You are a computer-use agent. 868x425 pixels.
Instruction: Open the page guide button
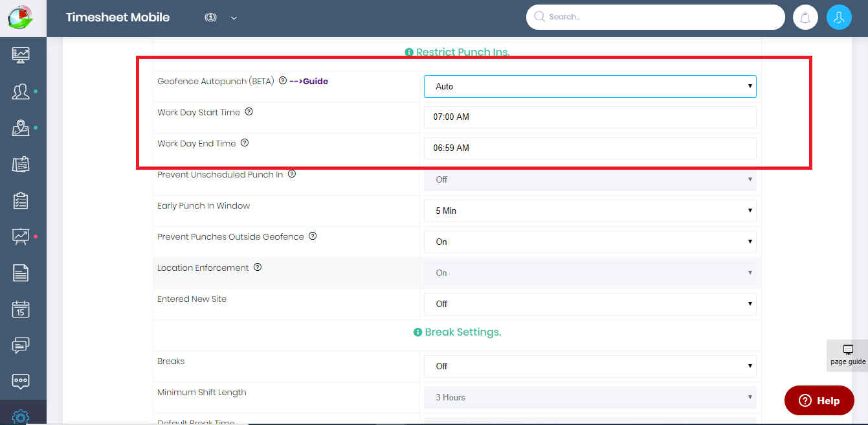(x=847, y=355)
